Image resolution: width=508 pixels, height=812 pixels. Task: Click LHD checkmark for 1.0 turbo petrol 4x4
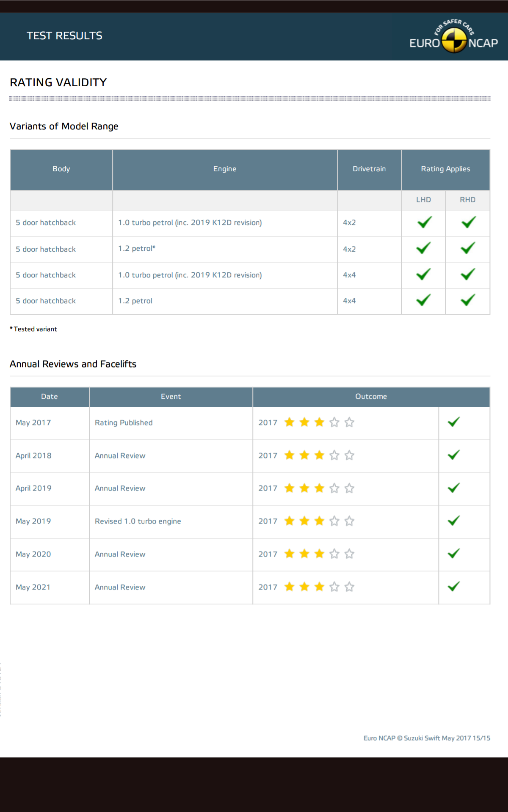pyautogui.click(x=423, y=274)
